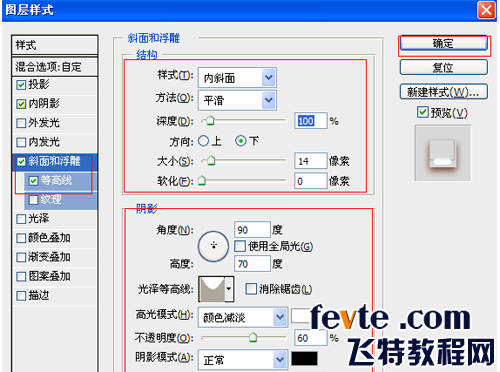
Task: Click the 高度 value field 70
Action: (x=252, y=264)
